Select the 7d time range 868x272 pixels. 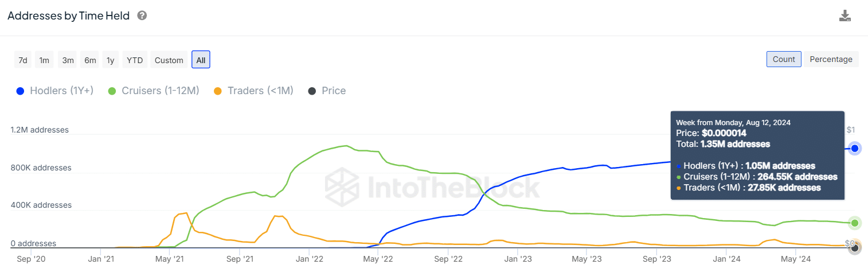(23, 60)
